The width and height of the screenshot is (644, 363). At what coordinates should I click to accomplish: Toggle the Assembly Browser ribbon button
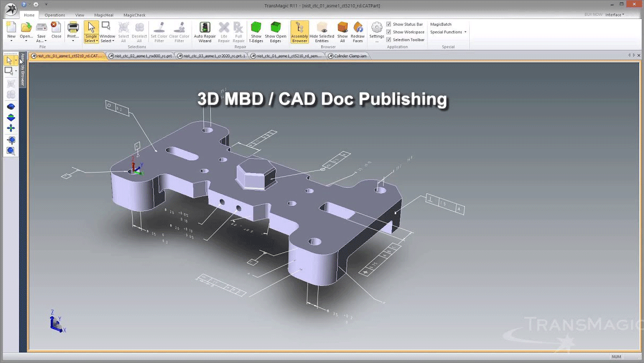click(300, 32)
